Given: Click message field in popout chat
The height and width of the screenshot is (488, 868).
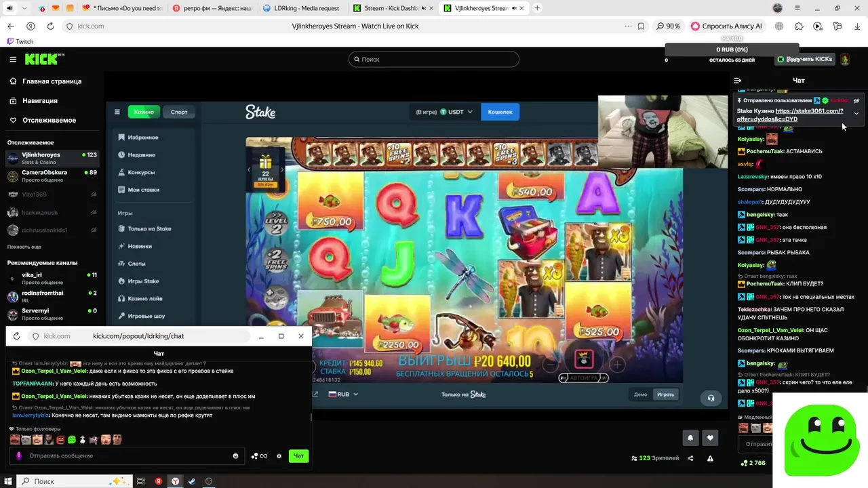Looking at the screenshot, I should click(x=127, y=456).
